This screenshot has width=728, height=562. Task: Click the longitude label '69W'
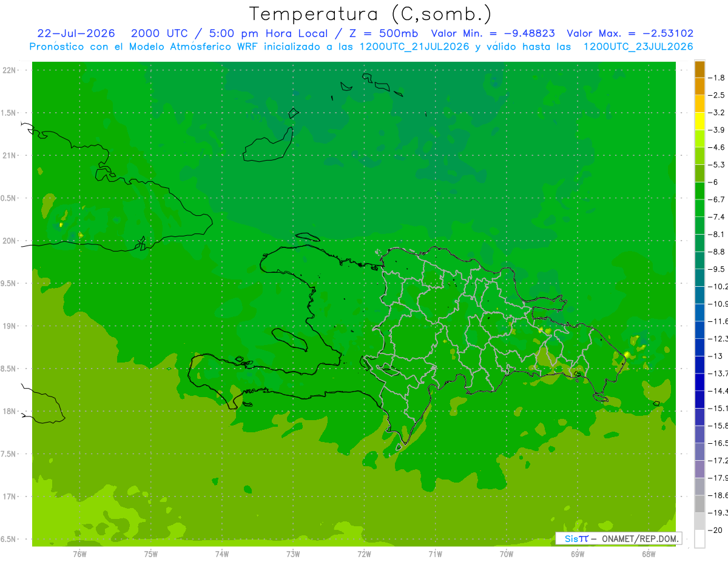pyautogui.click(x=577, y=554)
